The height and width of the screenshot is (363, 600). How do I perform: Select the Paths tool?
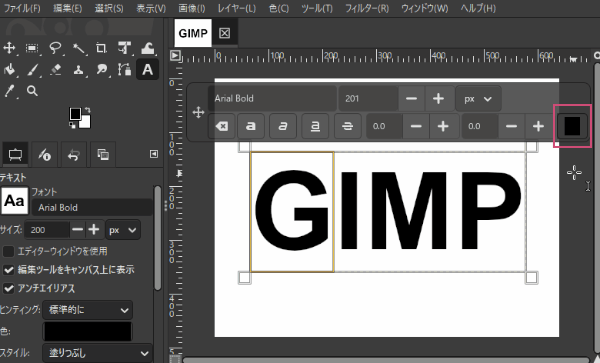(124, 70)
